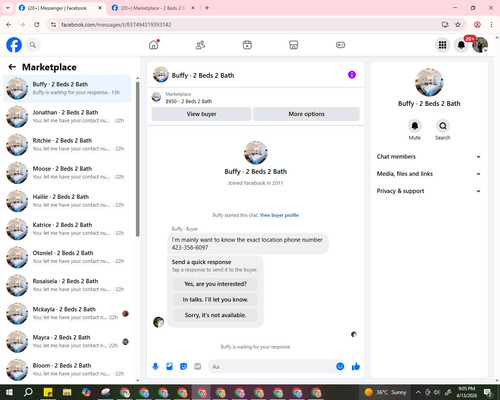Bookmark this page with the star icon
The height and width of the screenshot is (400, 500).
[458, 25]
